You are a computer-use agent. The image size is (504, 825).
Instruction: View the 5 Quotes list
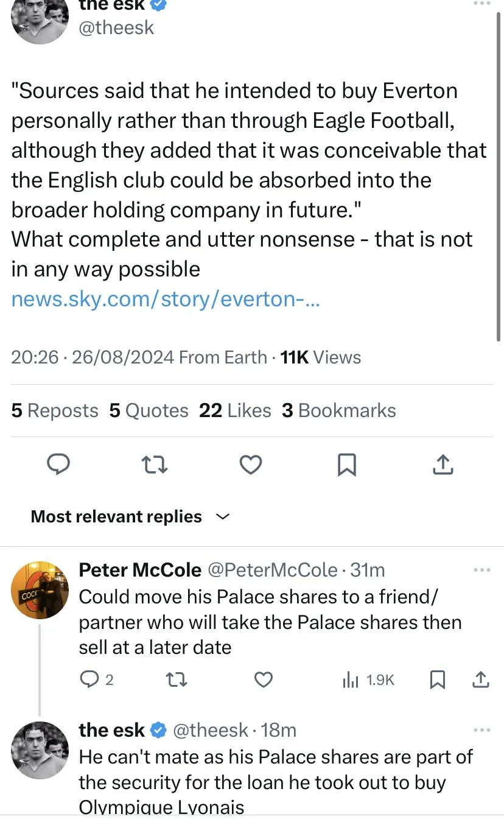click(x=149, y=411)
